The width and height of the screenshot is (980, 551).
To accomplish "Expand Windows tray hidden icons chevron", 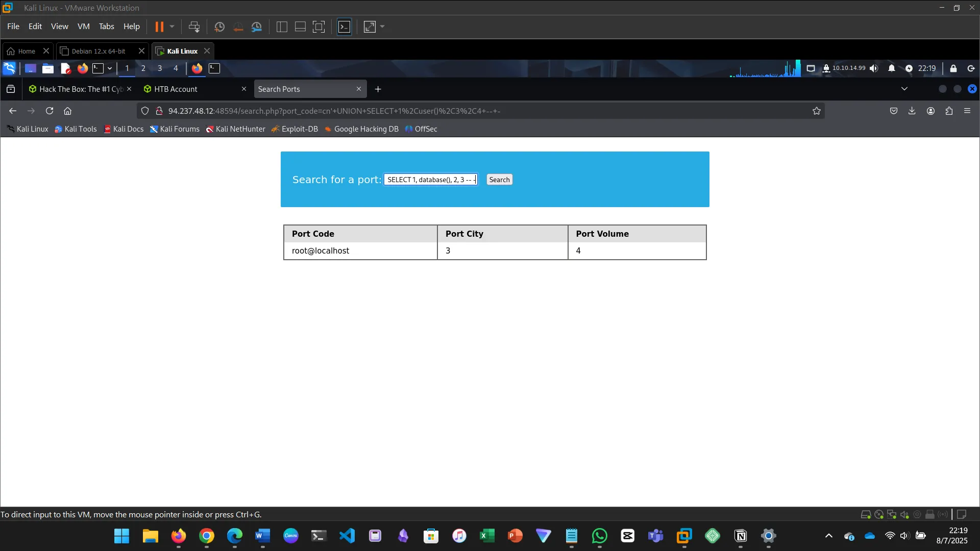I will click(x=829, y=536).
